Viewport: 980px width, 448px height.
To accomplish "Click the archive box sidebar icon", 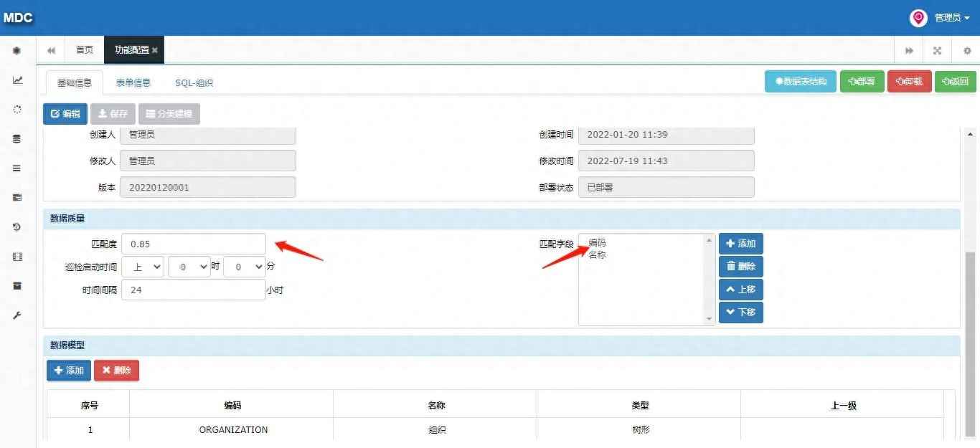I will coord(17,286).
